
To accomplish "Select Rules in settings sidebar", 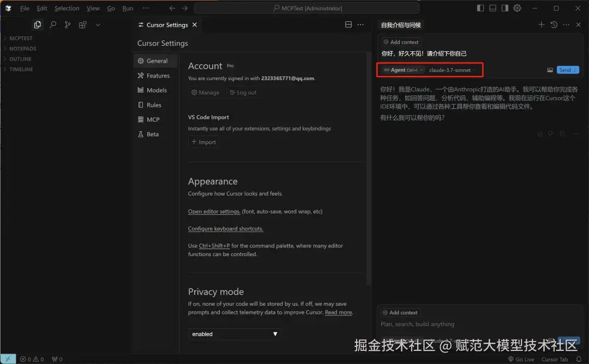I will click(x=155, y=105).
